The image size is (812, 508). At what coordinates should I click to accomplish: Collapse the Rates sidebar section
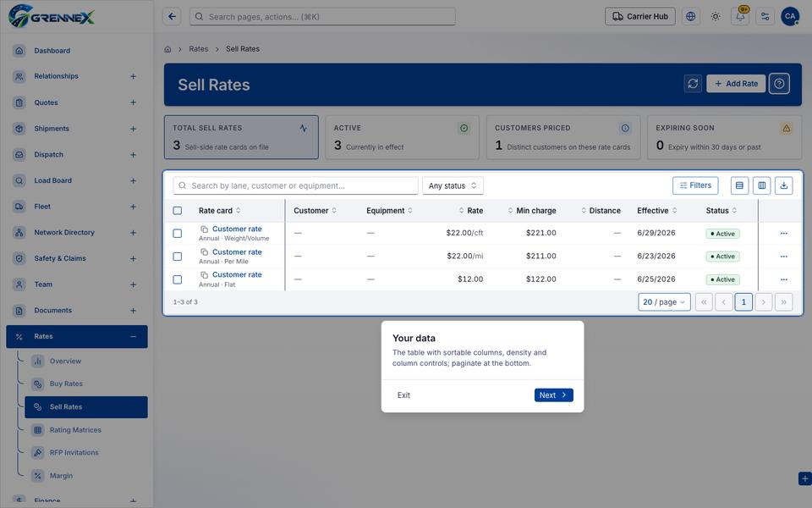point(133,336)
